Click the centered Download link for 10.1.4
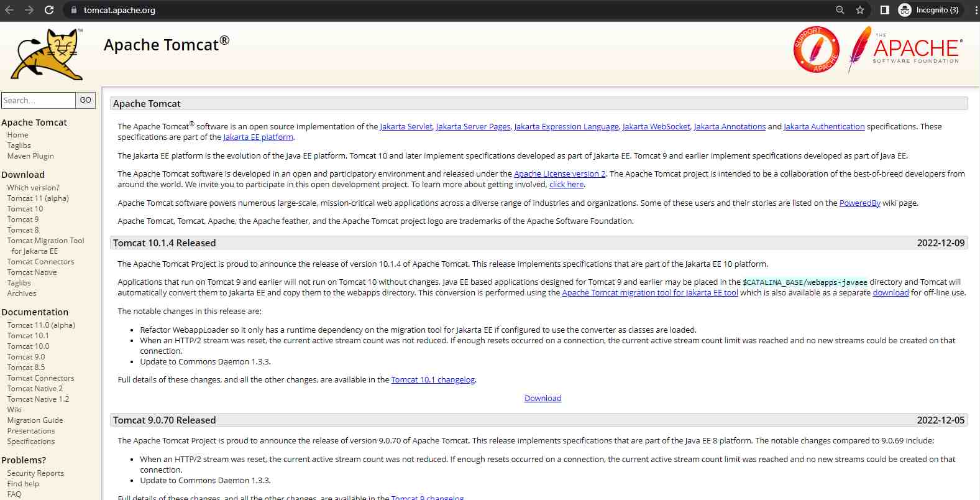This screenshot has height=500, width=980. coord(543,398)
